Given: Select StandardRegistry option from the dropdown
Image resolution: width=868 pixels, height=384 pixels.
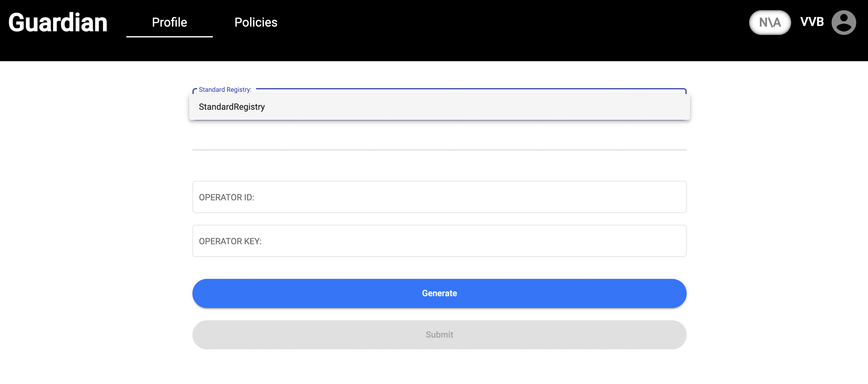Looking at the screenshot, I should [439, 107].
